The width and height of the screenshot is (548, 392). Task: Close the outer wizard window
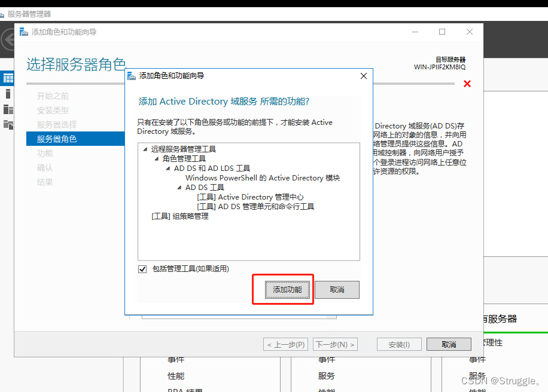(x=470, y=32)
